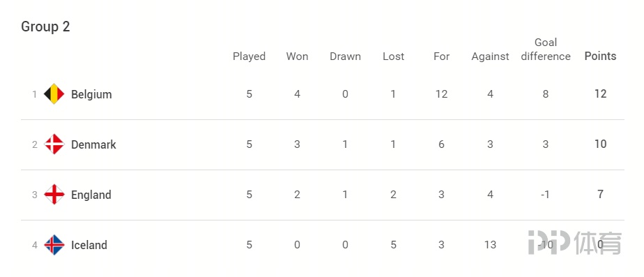Screen dimensions: 644x277
Task: Click Iceland's 13 goals against value
Action: pos(490,245)
